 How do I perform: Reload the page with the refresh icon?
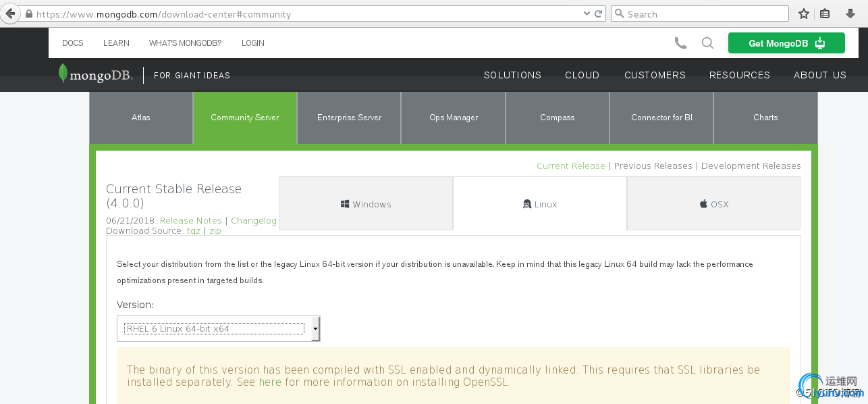pos(599,14)
